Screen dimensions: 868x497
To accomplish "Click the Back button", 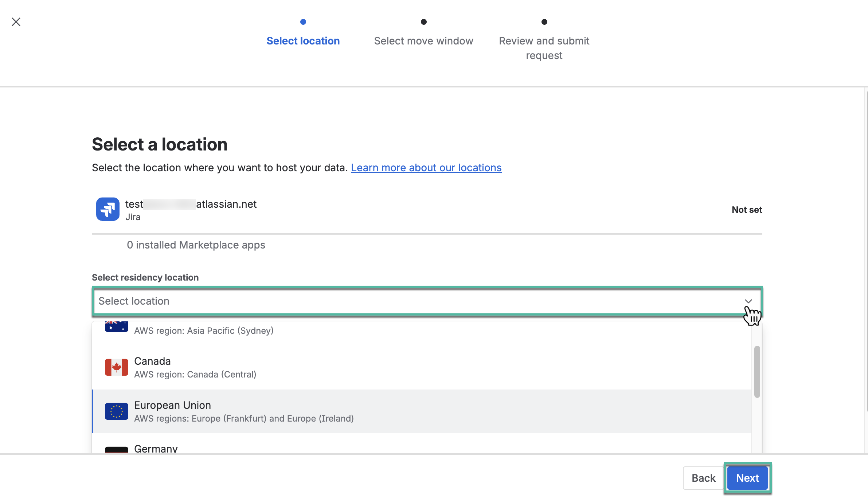I will tap(703, 478).
